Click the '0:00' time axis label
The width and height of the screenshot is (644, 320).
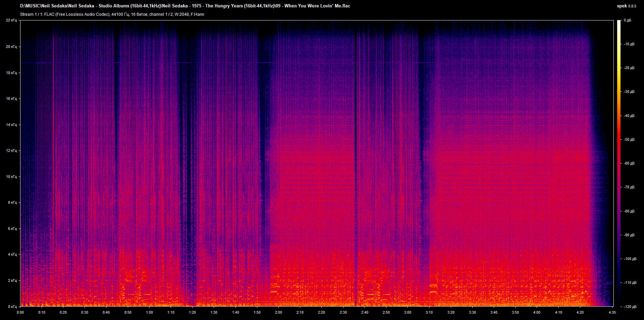pos(20,312)
